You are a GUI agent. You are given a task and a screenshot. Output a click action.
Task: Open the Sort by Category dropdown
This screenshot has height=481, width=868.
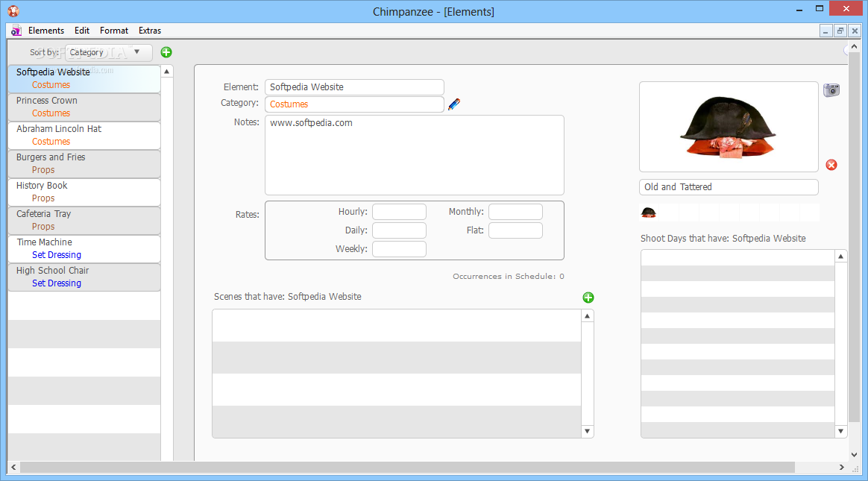109,53
